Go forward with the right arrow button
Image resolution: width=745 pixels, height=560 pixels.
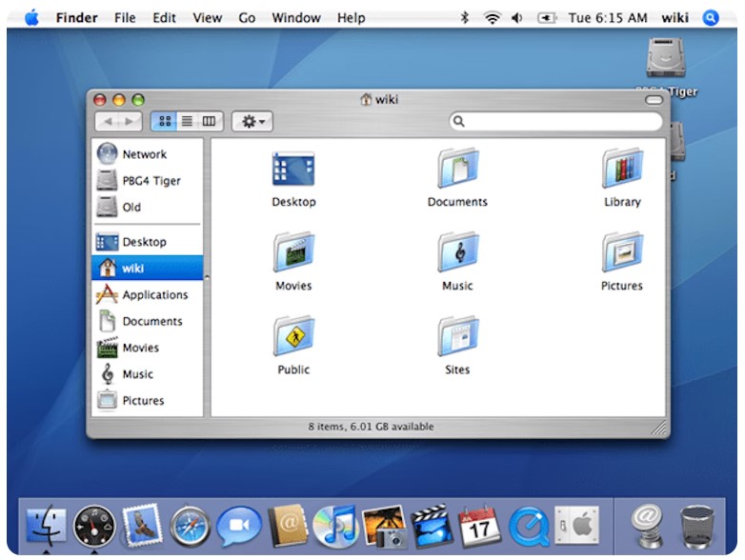(x=130, y=122)
